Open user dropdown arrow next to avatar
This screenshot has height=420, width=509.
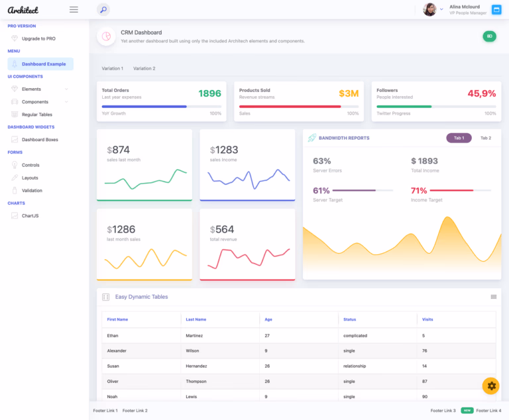[x=441, y=9]
